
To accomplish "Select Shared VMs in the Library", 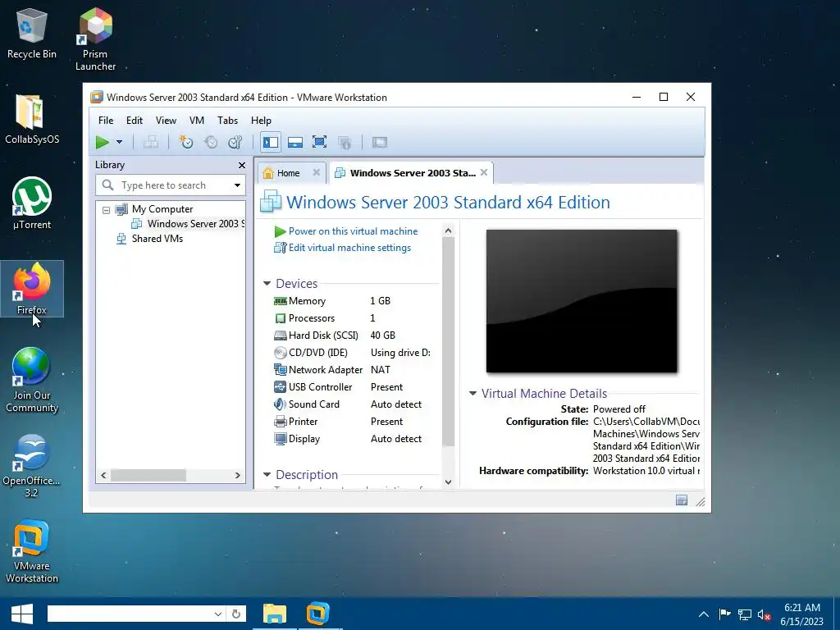I will [x=157, y=239].
